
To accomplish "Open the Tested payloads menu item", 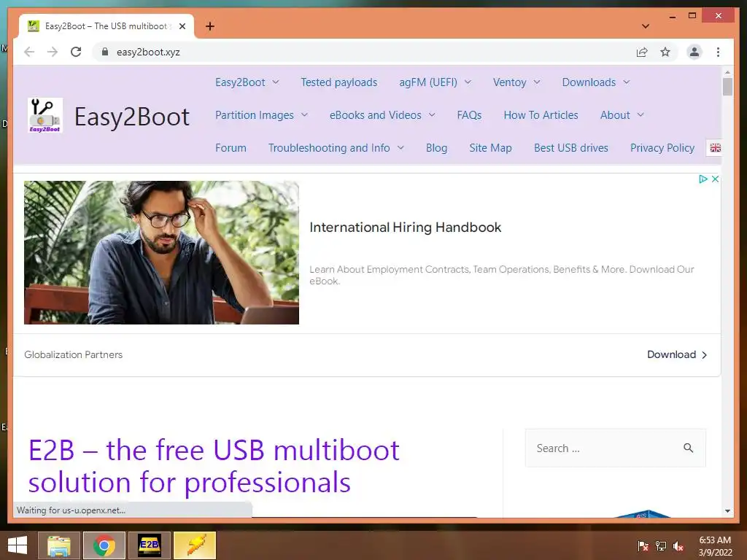I will (338, 82).
